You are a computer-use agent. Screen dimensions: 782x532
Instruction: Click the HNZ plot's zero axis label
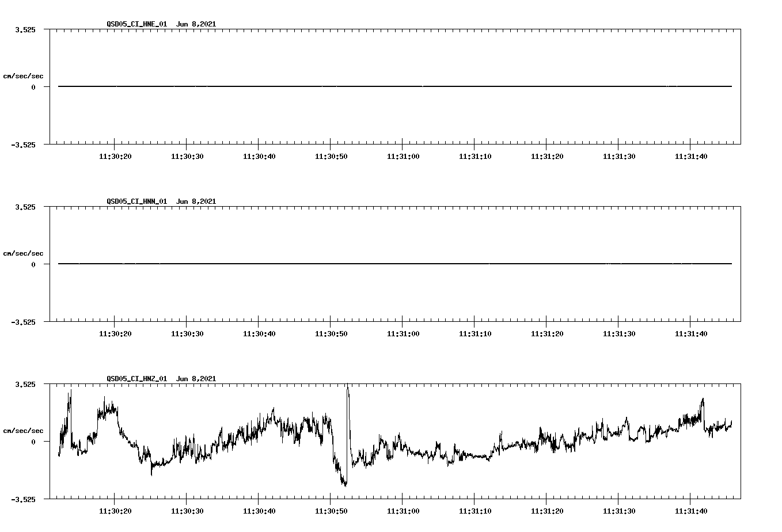point(33,442)
